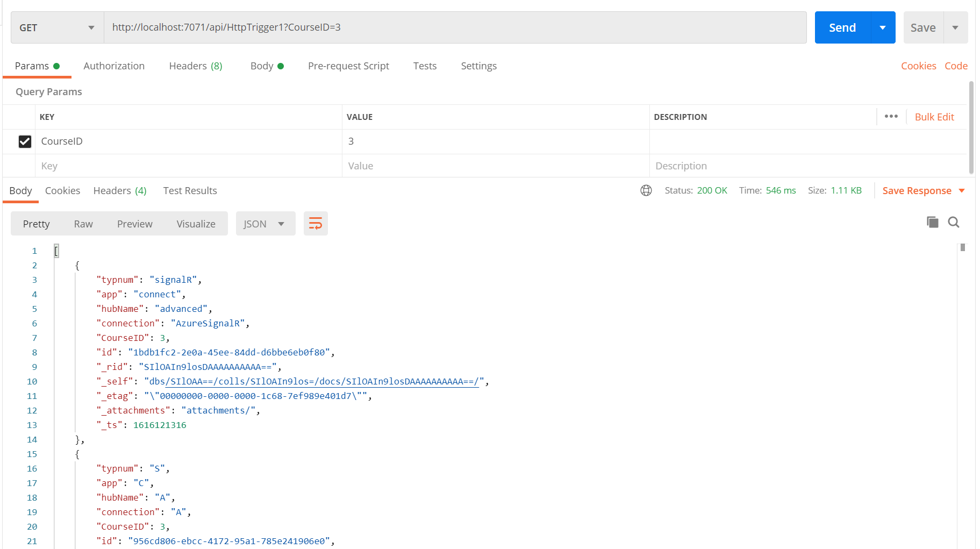Open the Cookies link at top right
Viewport: 980px width, 549px height.
click(x=918, y=66)
